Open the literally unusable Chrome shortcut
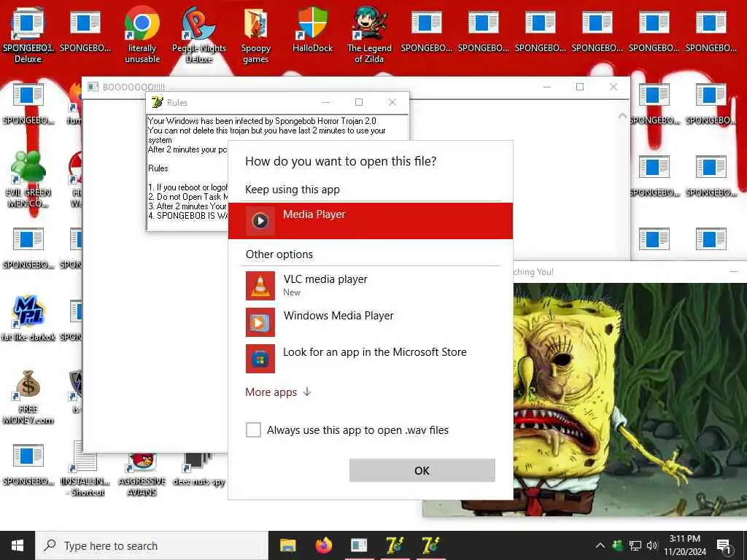Viewport: 747px width, 560px height. click(142, 35)
